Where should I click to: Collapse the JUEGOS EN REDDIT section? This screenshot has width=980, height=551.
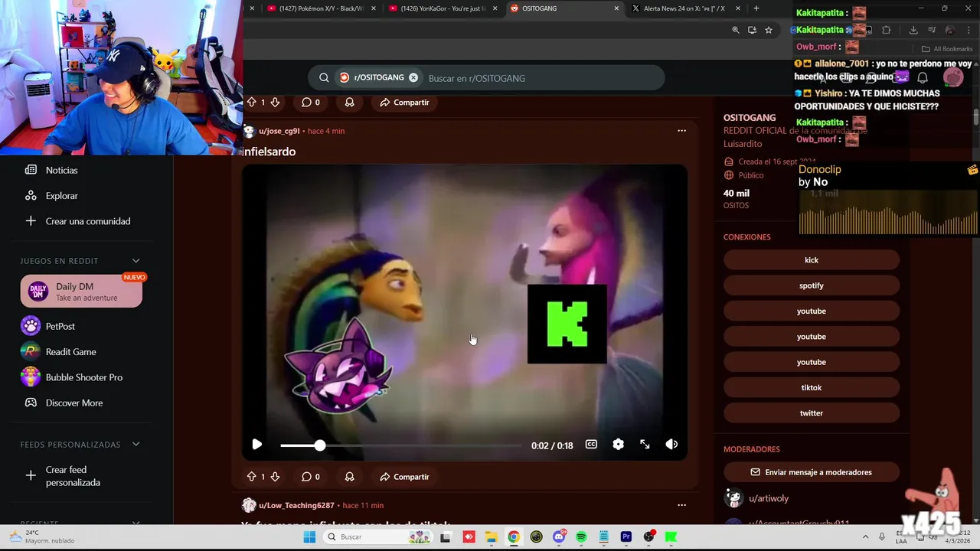click(x=136, y=261)
